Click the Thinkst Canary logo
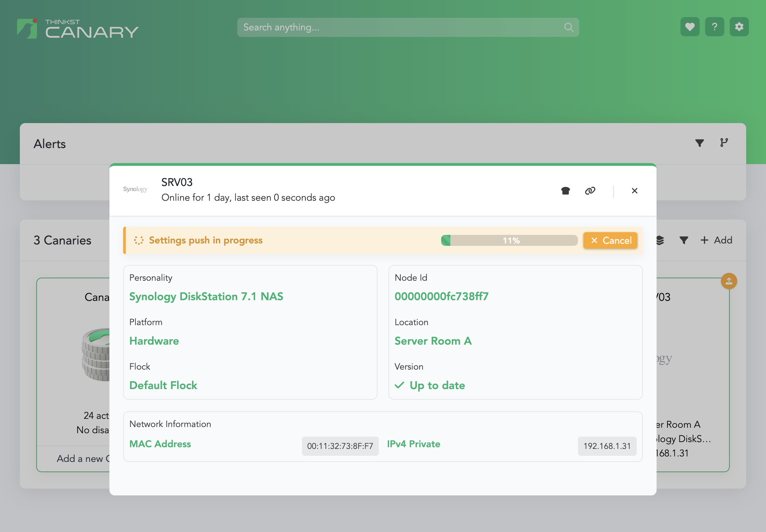The width and height of the screenshot is (766, 532). coord(78,29)
